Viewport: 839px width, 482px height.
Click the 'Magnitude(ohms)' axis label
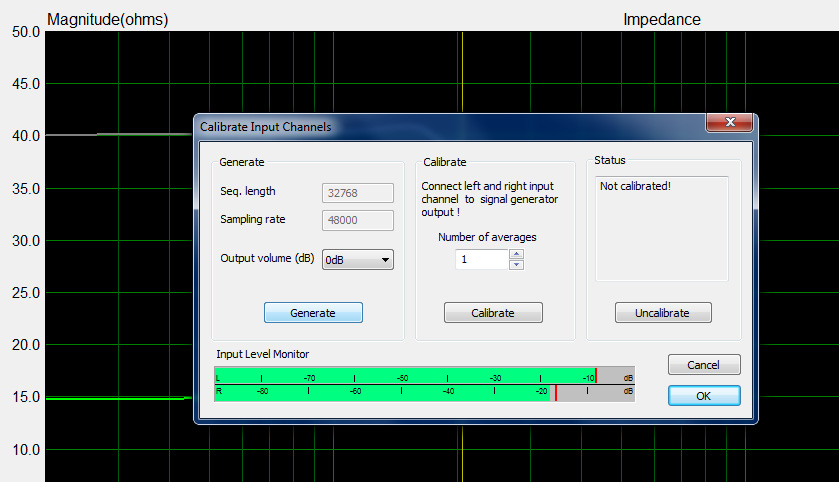pos(108,19)
